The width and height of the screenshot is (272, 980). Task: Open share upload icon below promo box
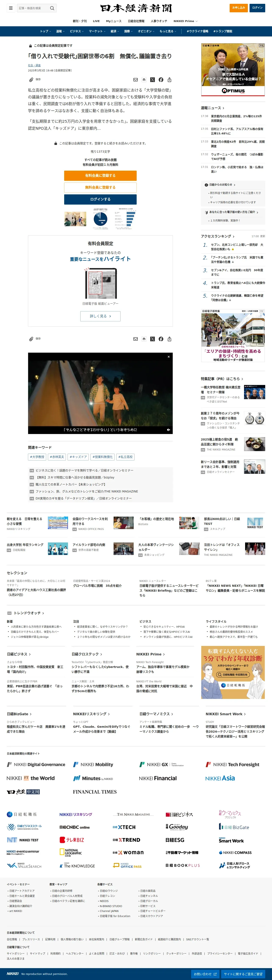point(170,339)
